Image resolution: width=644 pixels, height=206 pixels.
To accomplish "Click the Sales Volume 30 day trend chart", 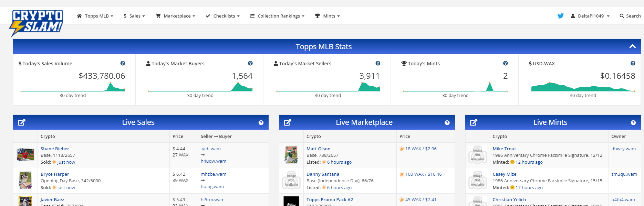I will [73, 87].
